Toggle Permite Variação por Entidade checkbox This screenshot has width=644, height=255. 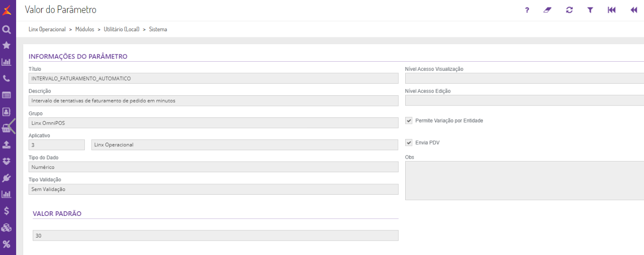pos(409,121)
